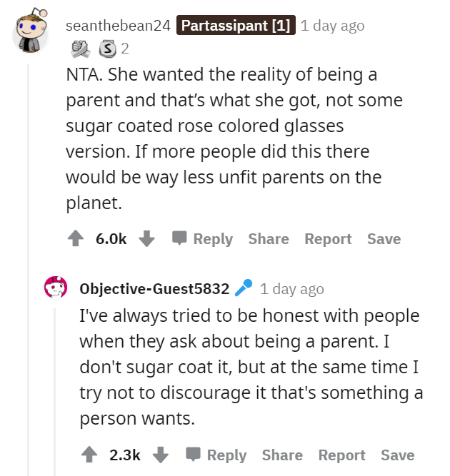This screenshot has height=476, width=450.
Task: Click seanthebean24's Snoo avatar
Action: pos(31,34)
